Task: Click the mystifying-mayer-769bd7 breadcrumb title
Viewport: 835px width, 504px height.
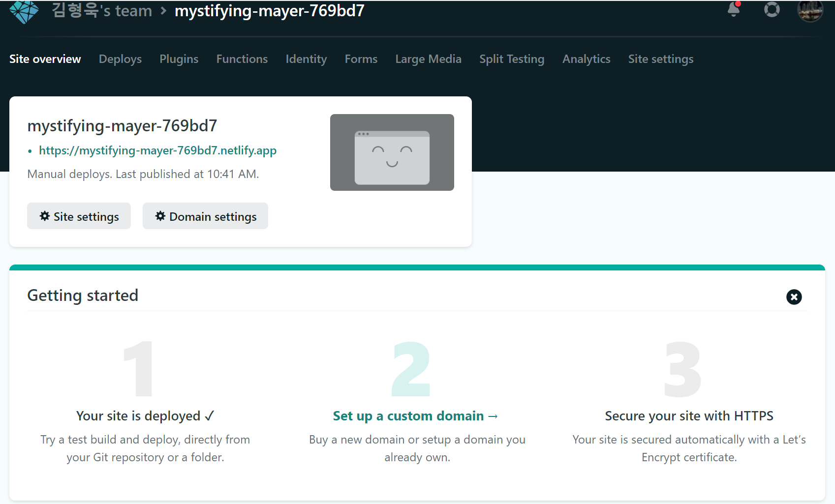Action: click(x=270, y=10)
